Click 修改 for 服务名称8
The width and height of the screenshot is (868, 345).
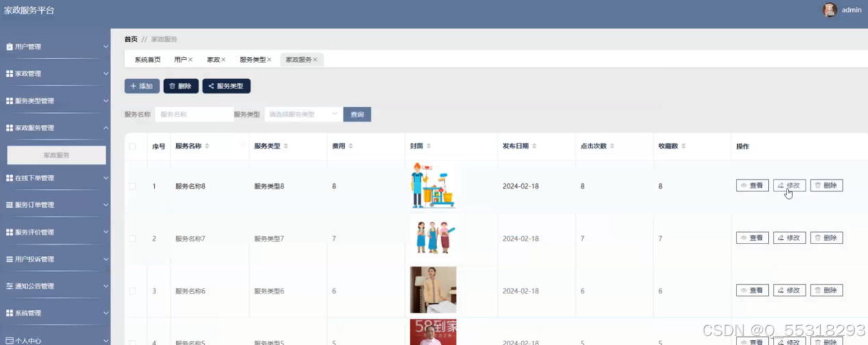coord(789,186)
